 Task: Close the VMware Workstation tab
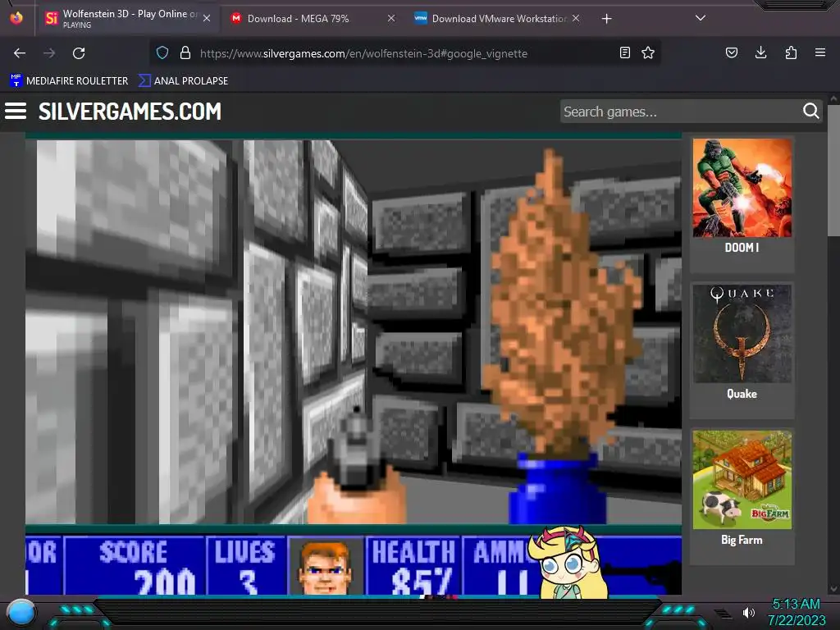[575, 18]
